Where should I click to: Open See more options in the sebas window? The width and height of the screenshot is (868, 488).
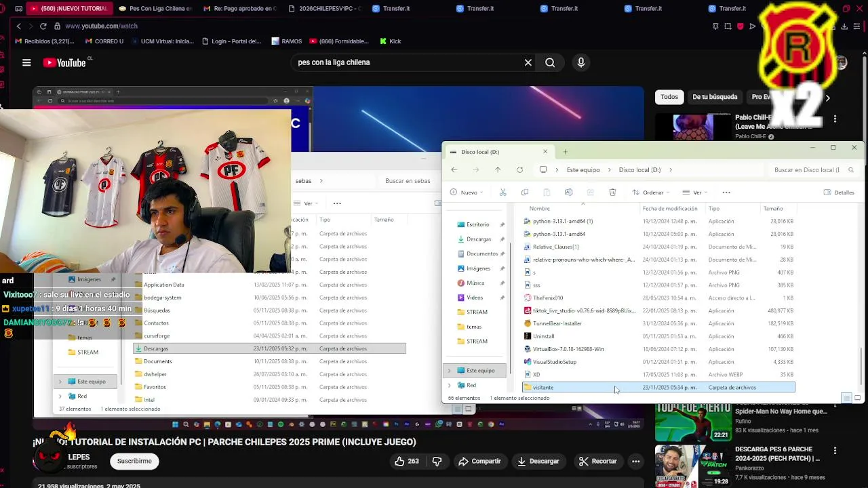(337, 203)
